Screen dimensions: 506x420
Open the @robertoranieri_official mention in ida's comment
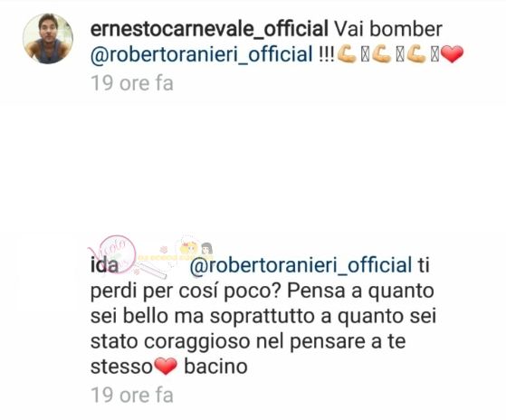(x=301, y=265)
